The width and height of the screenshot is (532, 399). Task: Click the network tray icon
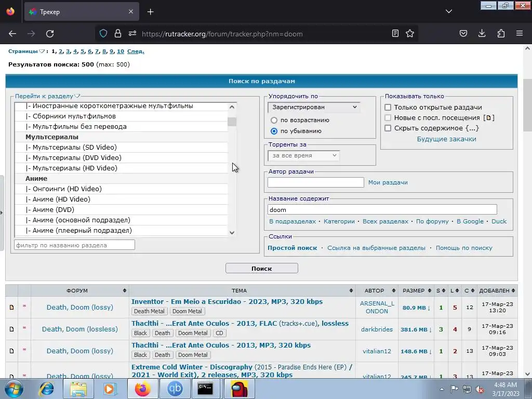pos(467,389)
